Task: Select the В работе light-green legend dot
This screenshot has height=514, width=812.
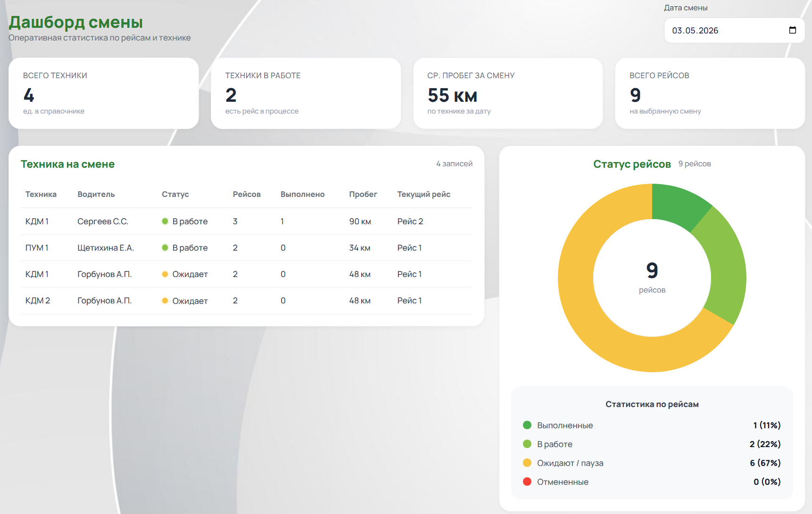Action: pos(527,444)
